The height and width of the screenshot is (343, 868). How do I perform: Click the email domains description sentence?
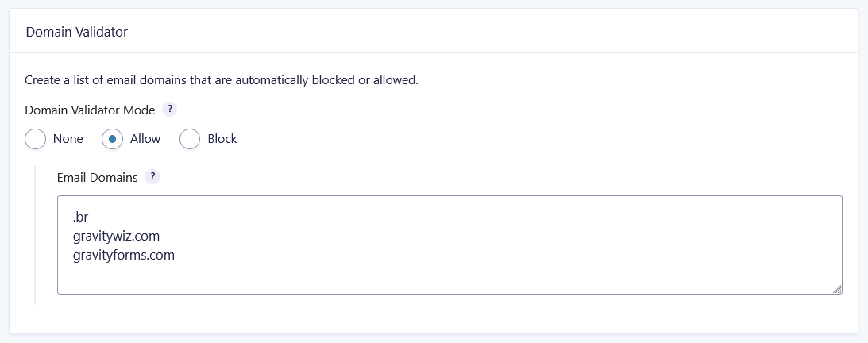point(221,80)
